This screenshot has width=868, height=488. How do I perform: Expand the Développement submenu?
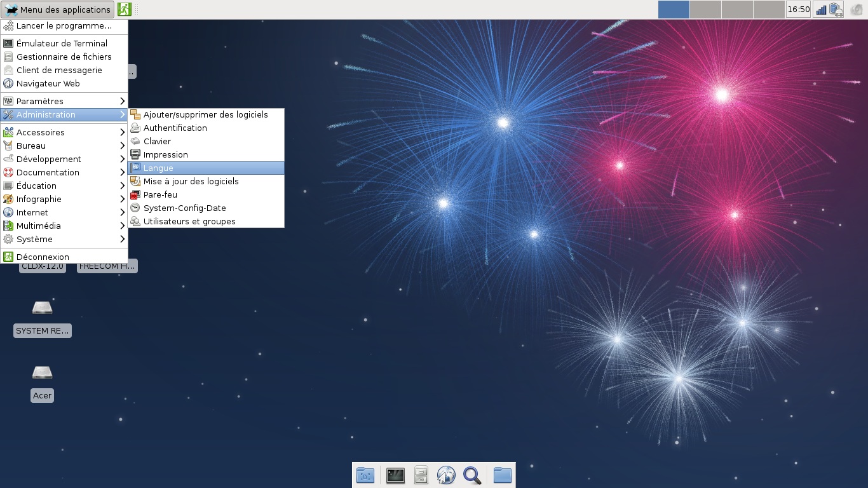click(x=64, y=159)
